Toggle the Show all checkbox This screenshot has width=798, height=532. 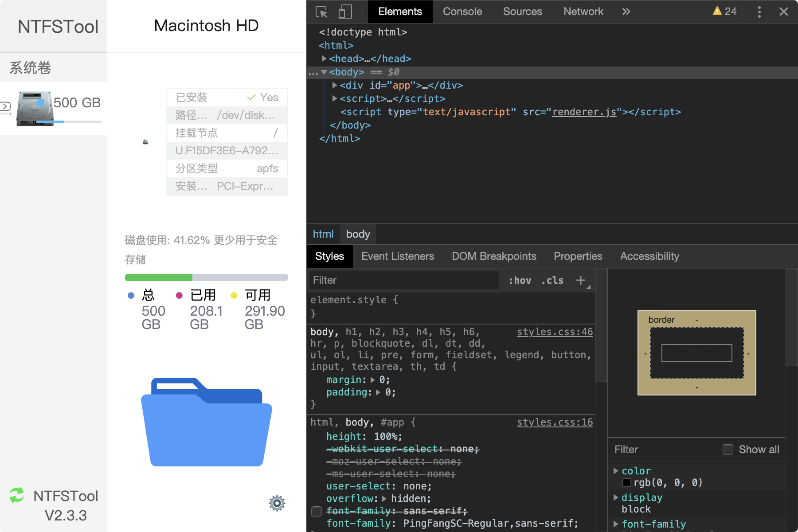pos(728,450)
